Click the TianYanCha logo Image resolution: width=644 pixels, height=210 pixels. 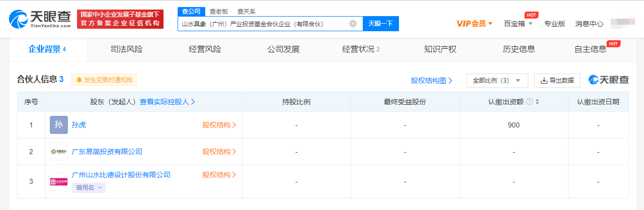click(x=40, y=19)
